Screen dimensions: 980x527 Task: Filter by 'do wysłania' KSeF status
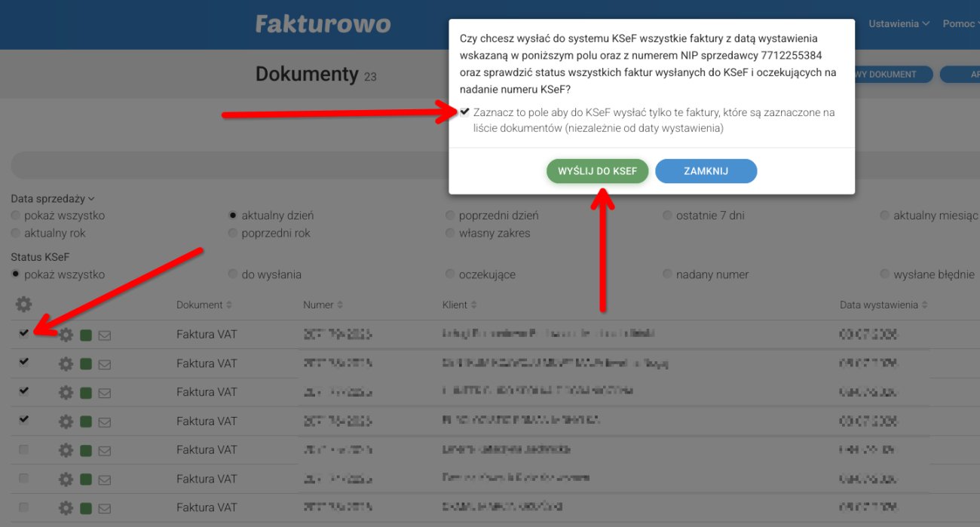click(234, 274)
